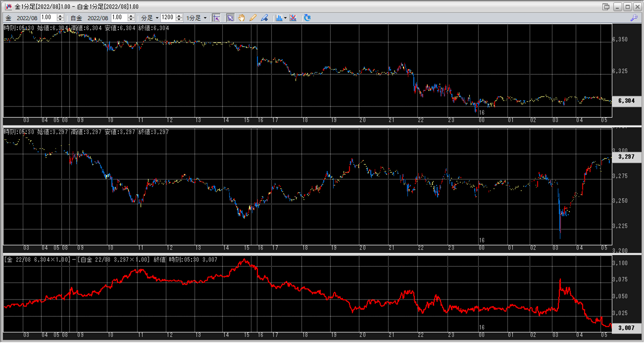Click the 1200 bar count input field
This screenshot has width=644, height=343.
167,17
